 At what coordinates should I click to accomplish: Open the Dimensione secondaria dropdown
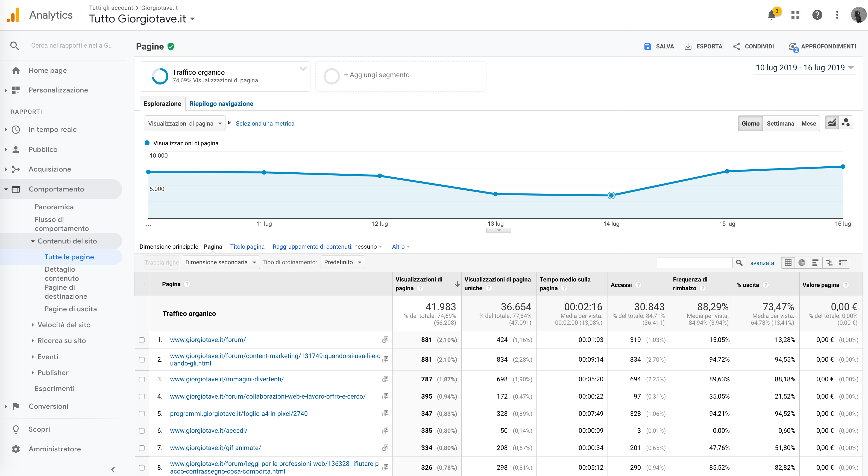(x=221, y=262)
